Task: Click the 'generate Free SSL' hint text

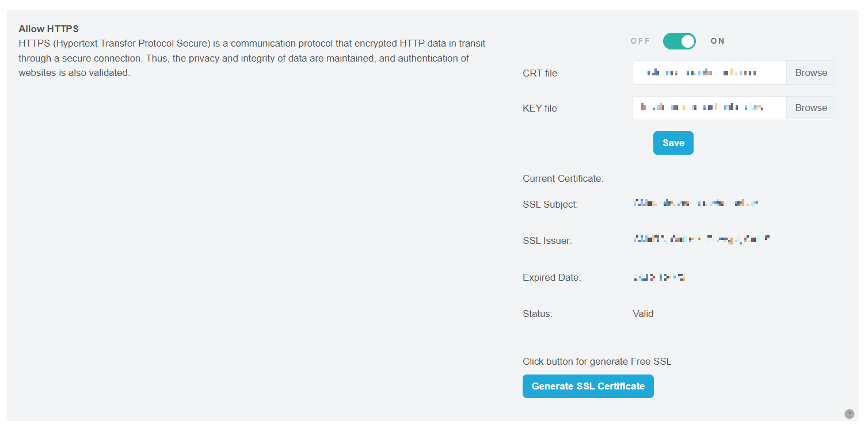Action: point(597,362)
